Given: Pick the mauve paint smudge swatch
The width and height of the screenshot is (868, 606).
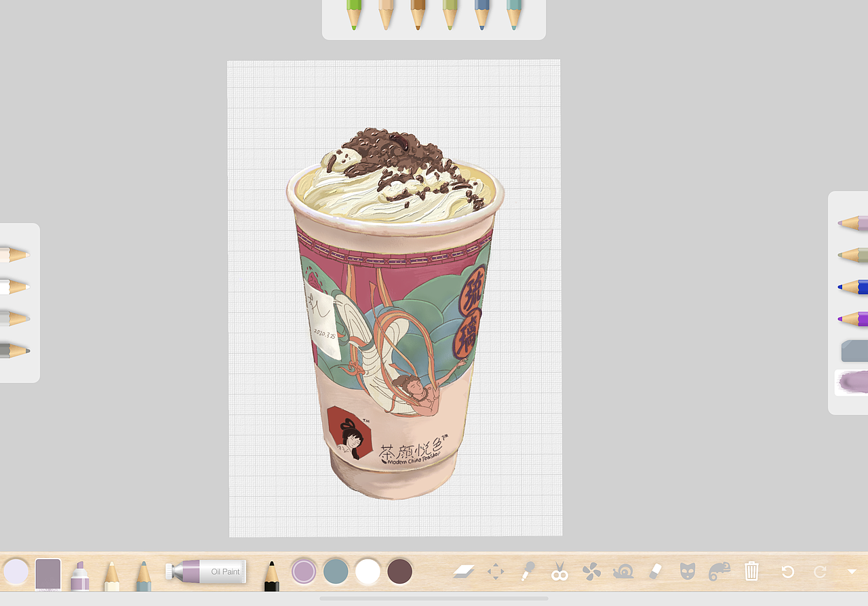Looking at the screenshot, I should click(852, 382).
